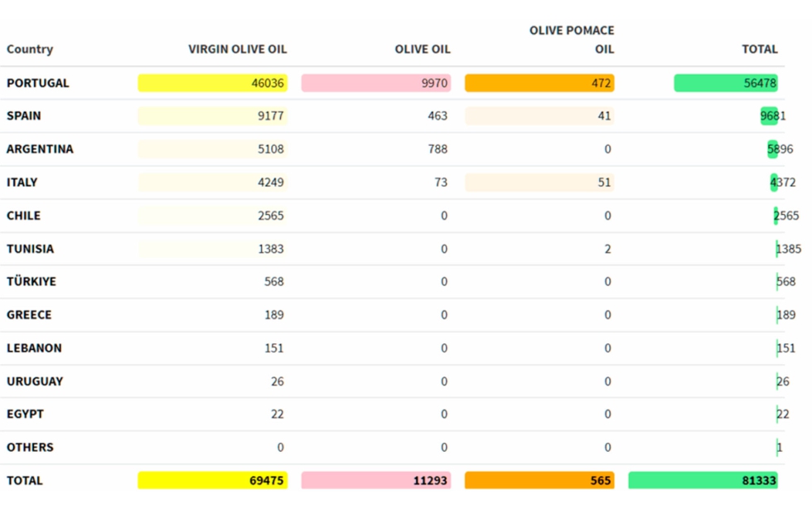This screenshot has width=812, height=510.
Task: Click Argentina total value 5896
Action: 780,149
